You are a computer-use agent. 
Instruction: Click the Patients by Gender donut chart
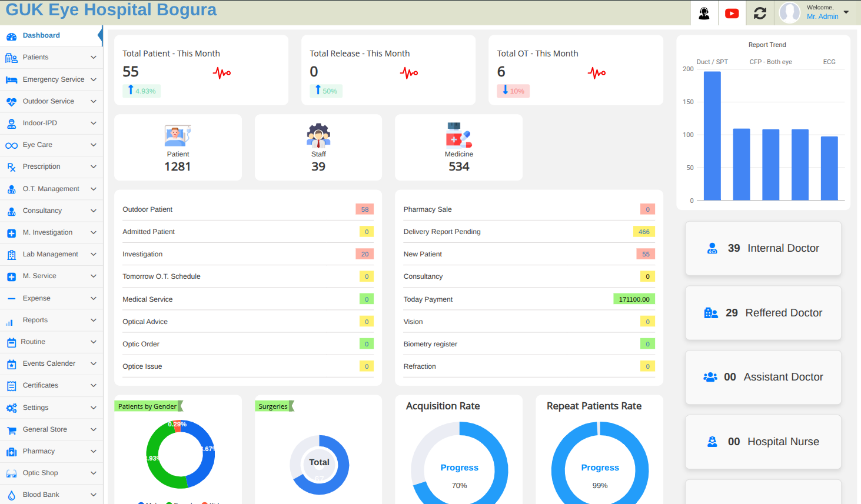tap(180, 455)
